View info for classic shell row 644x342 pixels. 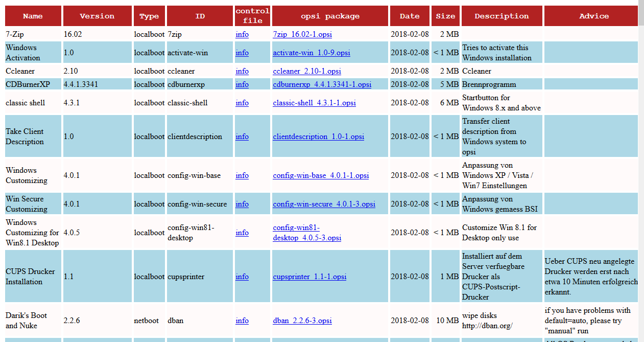[x=242, y=103]
